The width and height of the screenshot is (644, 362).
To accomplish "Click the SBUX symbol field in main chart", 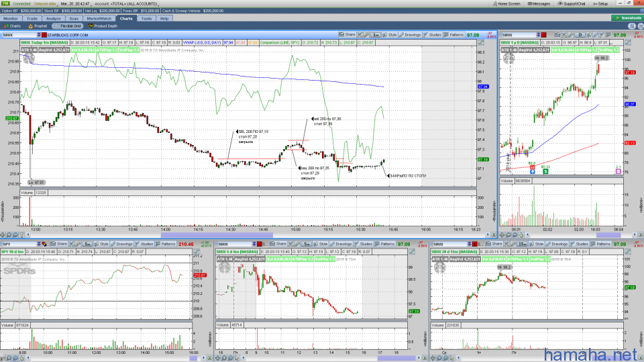I will [x=19, y=35].
